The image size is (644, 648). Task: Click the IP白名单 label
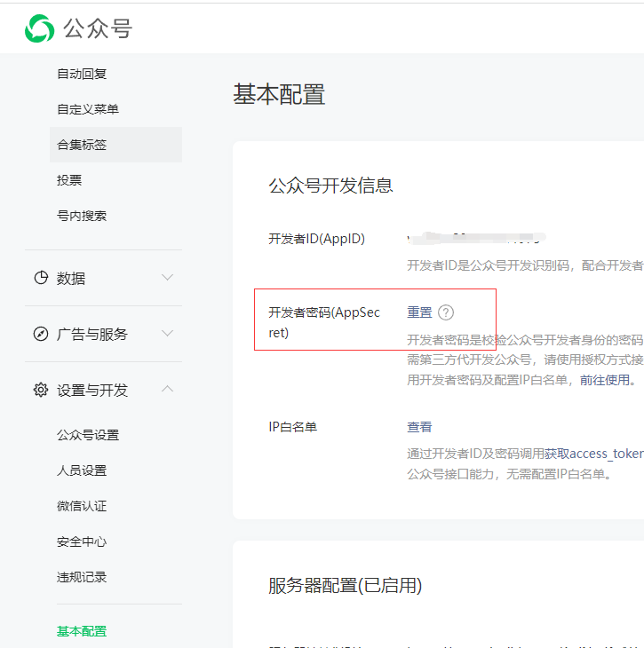click(293, 427)
